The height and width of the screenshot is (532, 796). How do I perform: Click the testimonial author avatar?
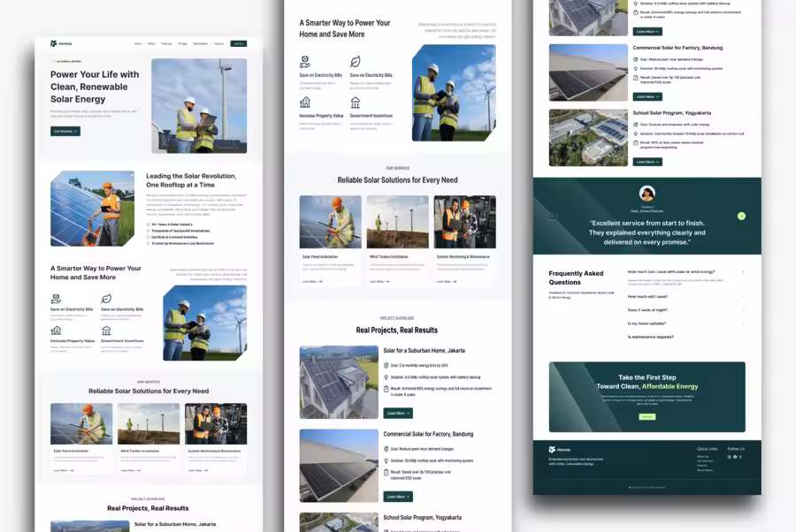647,194
